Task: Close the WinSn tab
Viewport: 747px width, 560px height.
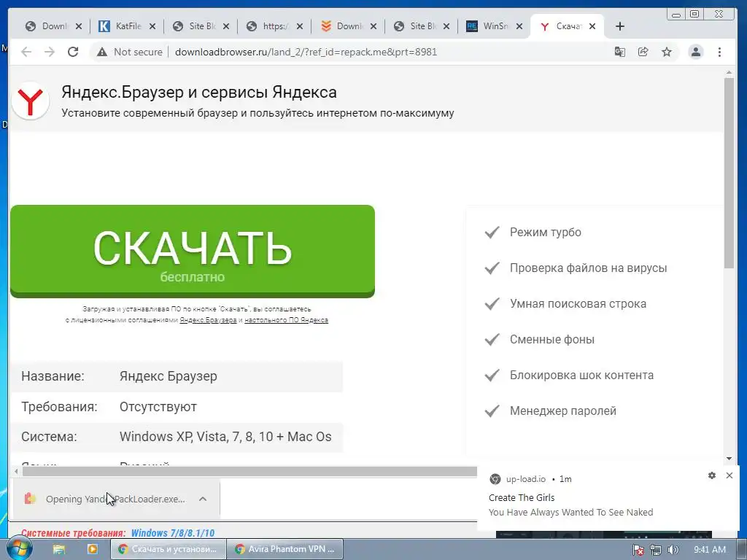Action: click(x=519, y=26)
